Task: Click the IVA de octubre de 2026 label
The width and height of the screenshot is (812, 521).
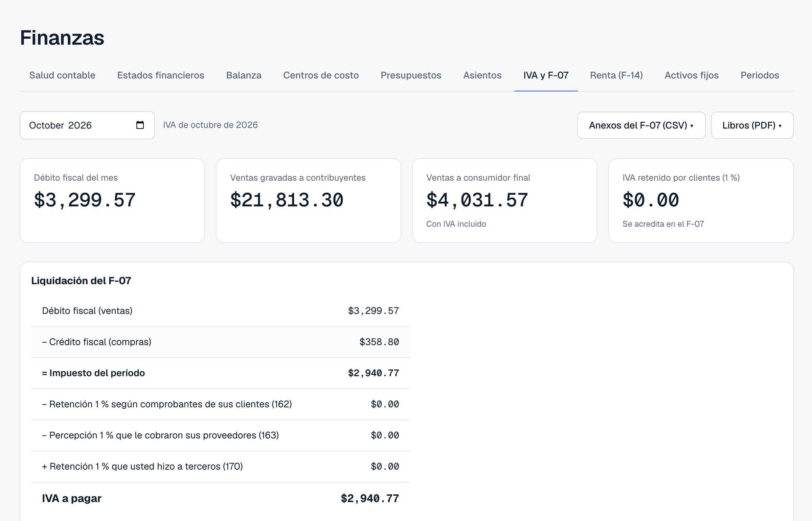Action: (x=210, y=125)
